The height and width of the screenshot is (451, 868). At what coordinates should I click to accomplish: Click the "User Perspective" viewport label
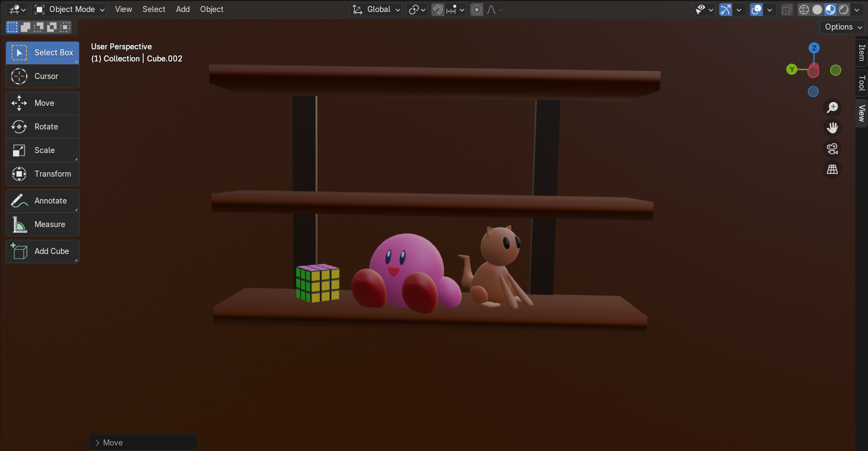(x=121, y=47)
